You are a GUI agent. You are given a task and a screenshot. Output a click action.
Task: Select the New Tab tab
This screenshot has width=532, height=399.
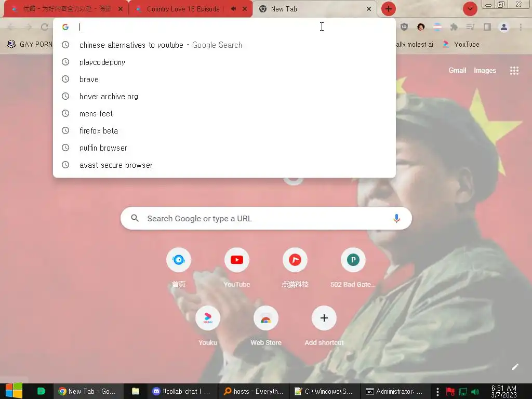tap(312, 9)
